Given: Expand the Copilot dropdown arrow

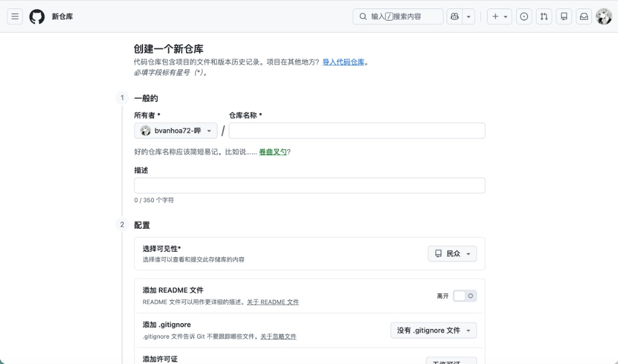Looking at the screenshot, I should click(x=468, y=16).
